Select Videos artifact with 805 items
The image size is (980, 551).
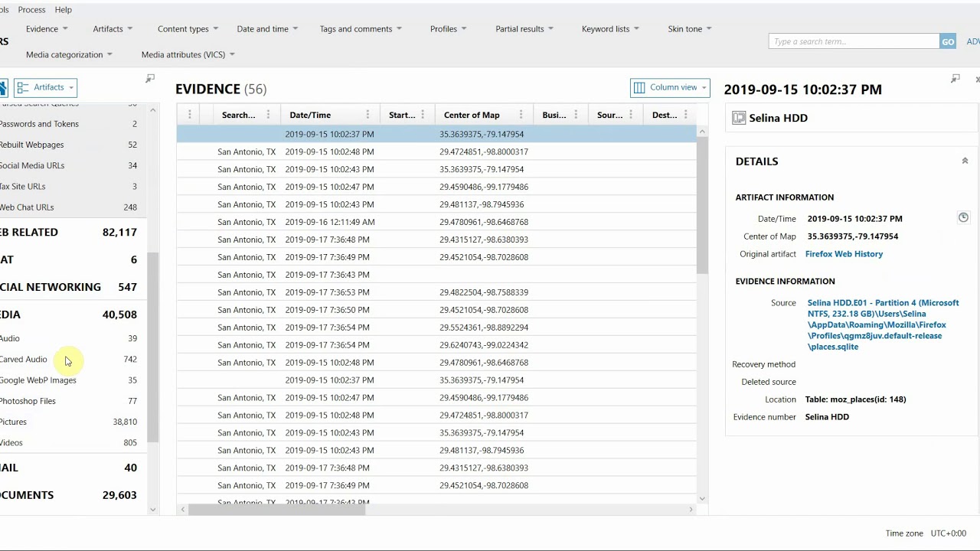pos(68,442)
